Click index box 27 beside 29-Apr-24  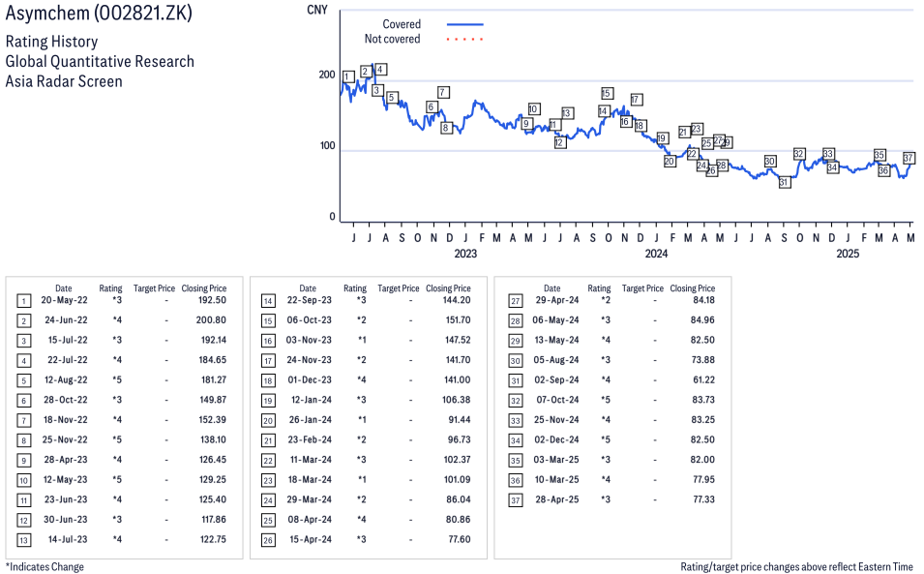point(516,301)
